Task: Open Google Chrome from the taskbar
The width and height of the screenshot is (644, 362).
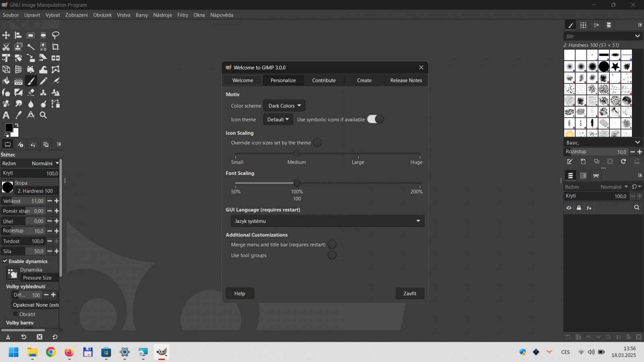Action: point(51,352)
